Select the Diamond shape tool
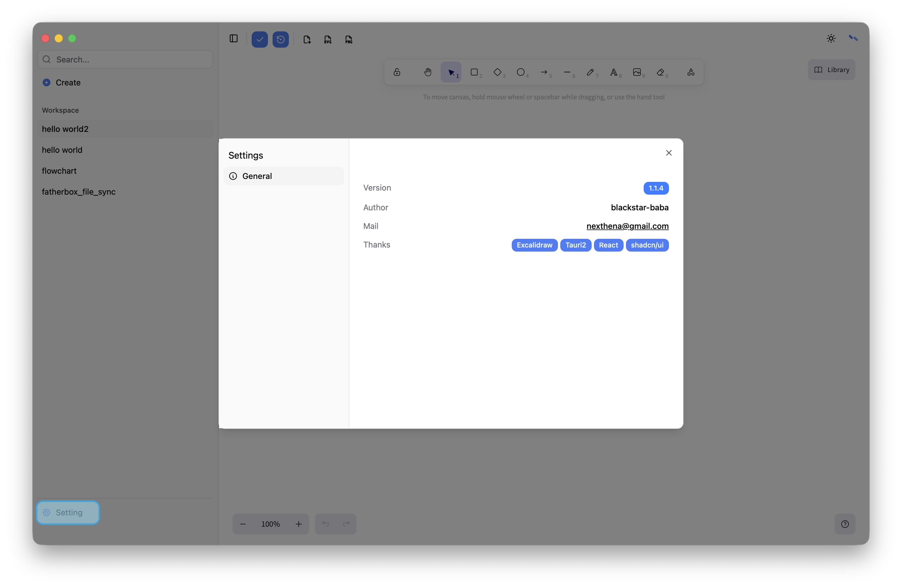Screen dimensions: 902x588 497,72
